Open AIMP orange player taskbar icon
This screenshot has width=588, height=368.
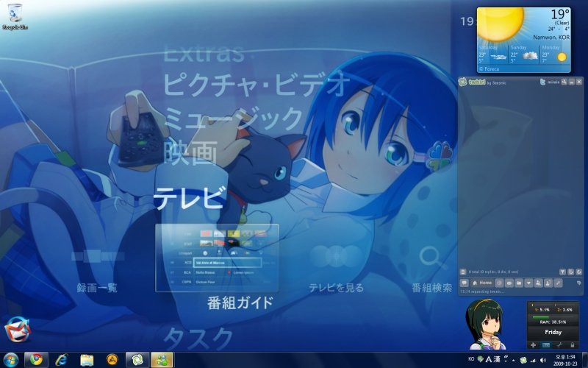click(112, 360)
